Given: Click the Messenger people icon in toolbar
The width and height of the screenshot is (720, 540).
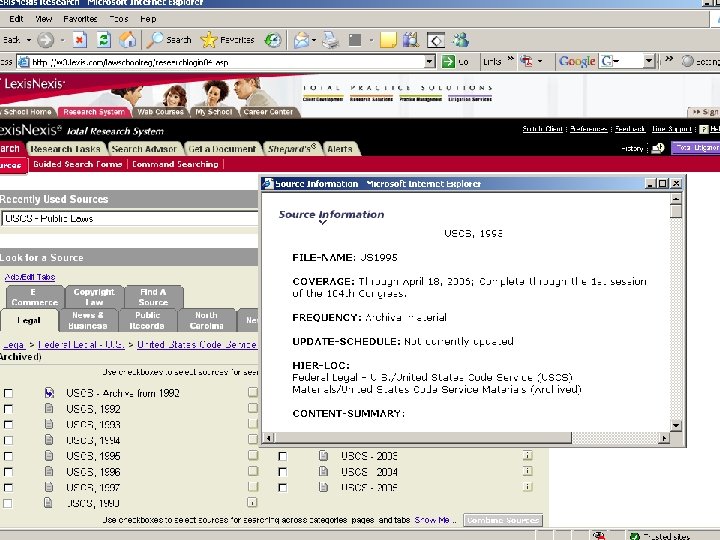Looking at the screenshot, I should pyautogui.click(x=460, y=40).
